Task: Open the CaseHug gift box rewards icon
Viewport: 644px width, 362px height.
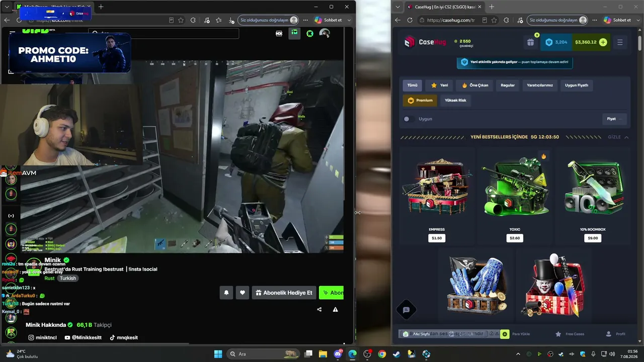Action: click(530, 42)
